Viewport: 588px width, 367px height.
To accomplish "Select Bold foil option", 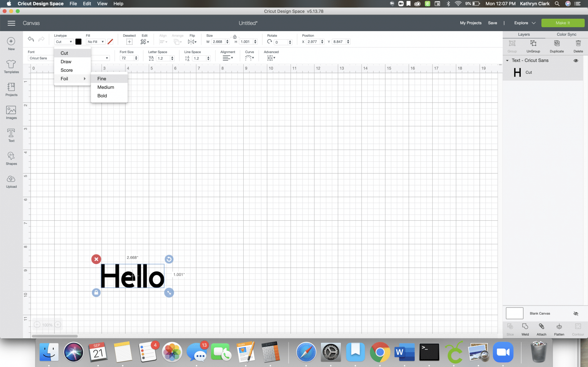I will click(109, 96).
